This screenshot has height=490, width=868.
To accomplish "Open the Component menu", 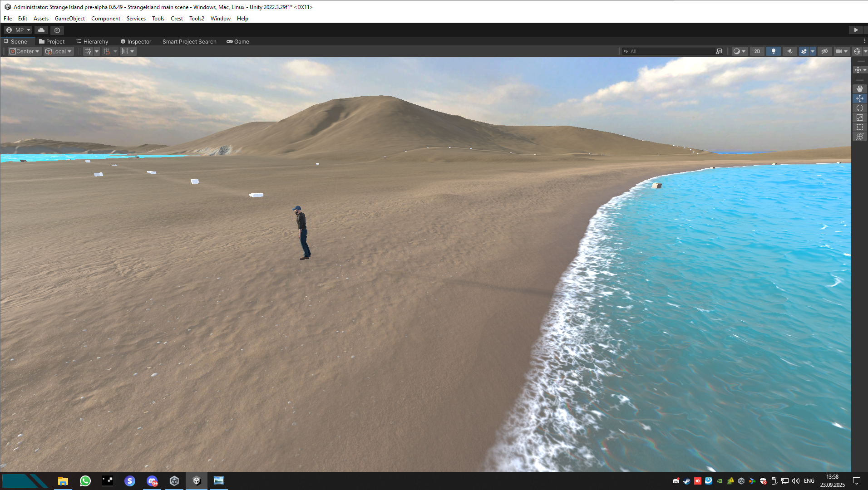I will (106, 19).
